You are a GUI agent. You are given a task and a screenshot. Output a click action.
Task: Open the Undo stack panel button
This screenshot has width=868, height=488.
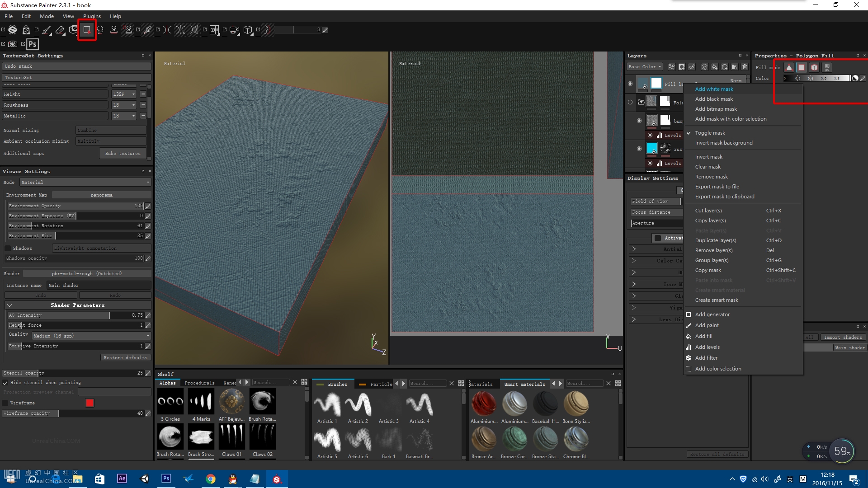(x=77, y=66)
